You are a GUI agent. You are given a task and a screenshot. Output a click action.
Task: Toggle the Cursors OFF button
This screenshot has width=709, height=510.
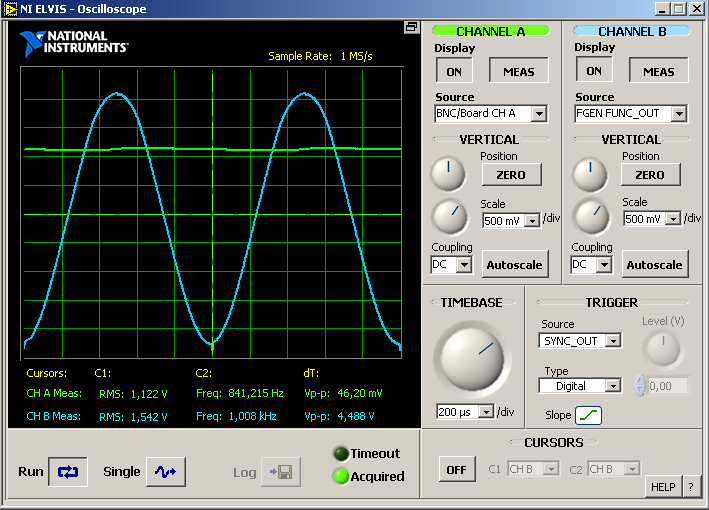pyautogui.click(x=456, y=470)
